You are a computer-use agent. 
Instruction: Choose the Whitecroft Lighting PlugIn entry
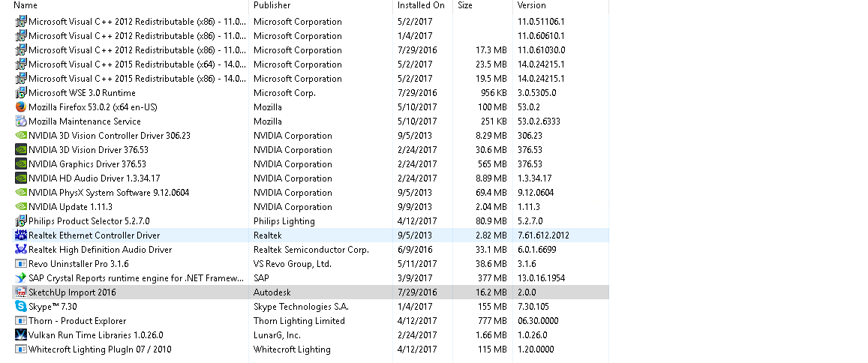pyautogui.click(x=310, y=349)
